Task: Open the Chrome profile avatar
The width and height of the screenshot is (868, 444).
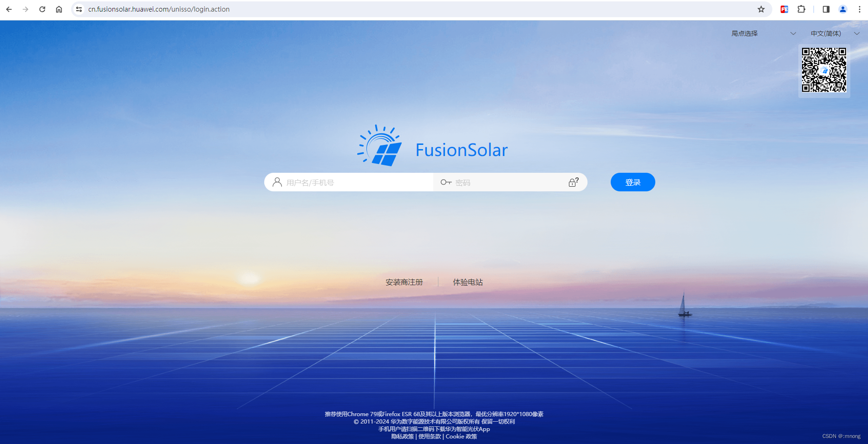Action: [843, 9]
